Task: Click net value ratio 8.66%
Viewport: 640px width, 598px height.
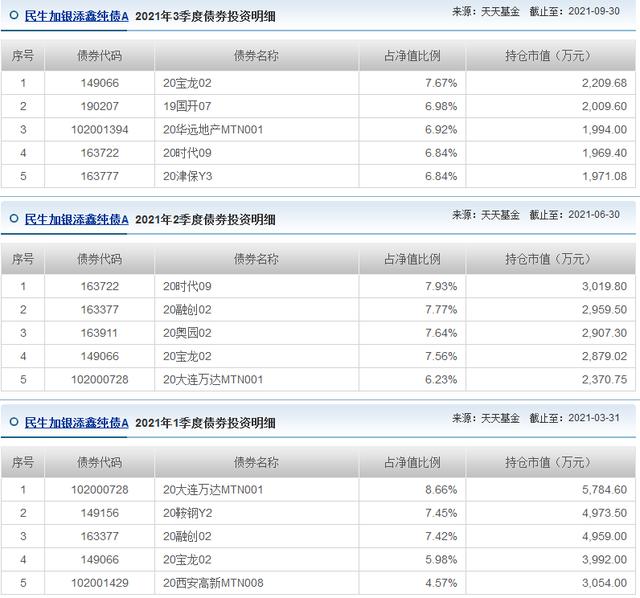Action: tap(441, 490)
